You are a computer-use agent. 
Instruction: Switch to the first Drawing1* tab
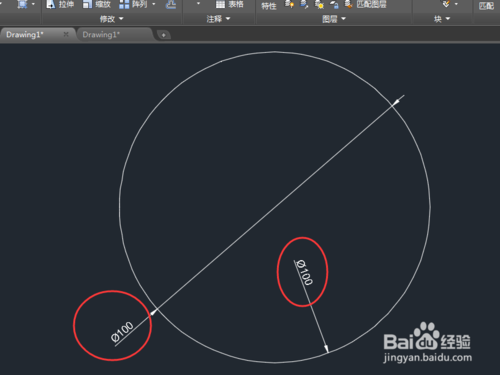tap(25, 35)
